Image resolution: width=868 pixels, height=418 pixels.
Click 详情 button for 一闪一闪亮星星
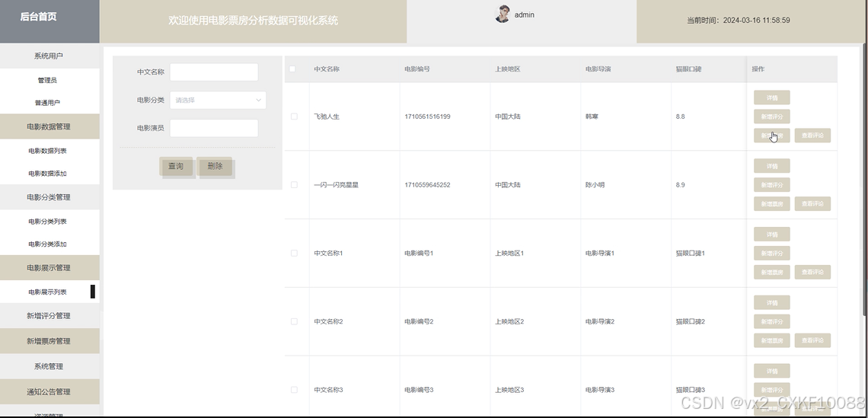click(x=771, y=166)
